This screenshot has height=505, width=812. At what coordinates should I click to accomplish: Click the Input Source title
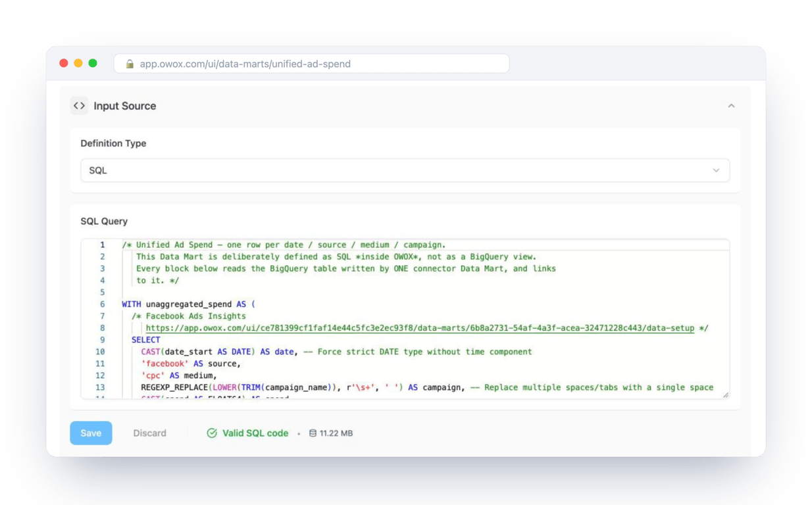pyautogui.click(x=125, y=106)
